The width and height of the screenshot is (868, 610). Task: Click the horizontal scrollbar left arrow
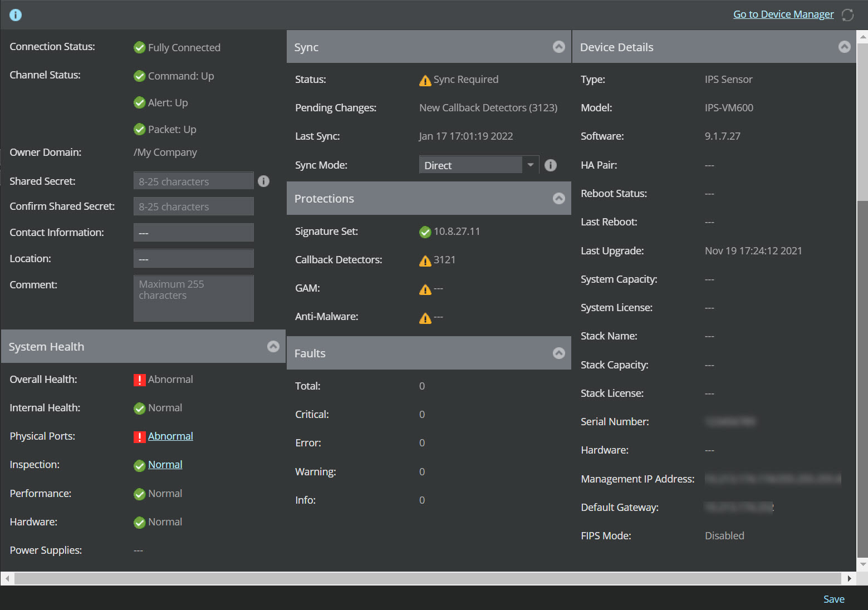click(7, 579)
